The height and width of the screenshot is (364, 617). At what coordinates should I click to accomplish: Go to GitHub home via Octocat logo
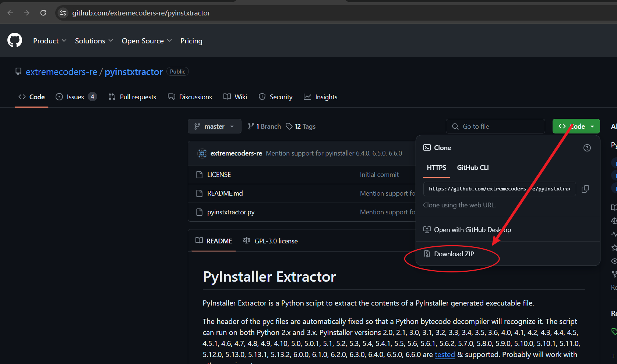coord(15,40)
